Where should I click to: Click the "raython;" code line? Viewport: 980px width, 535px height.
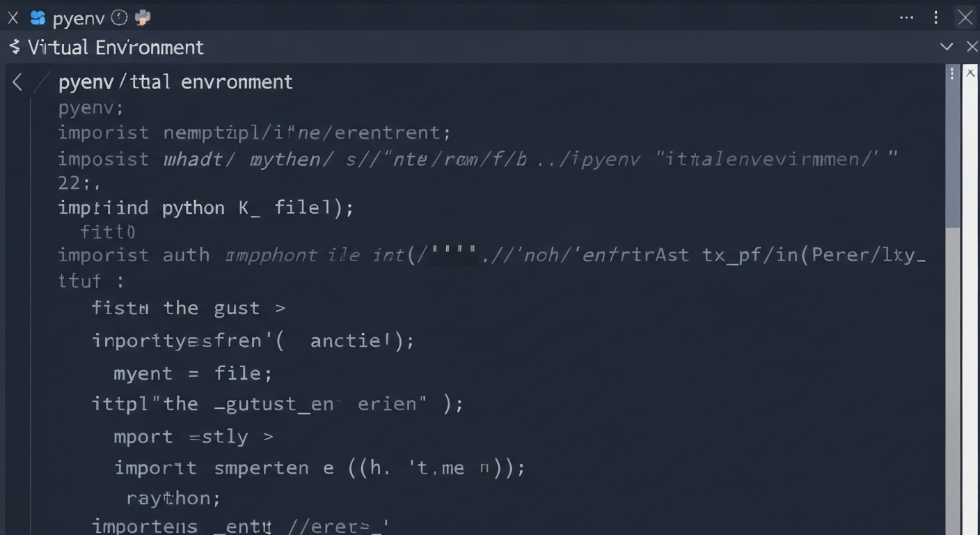point(173,498)
